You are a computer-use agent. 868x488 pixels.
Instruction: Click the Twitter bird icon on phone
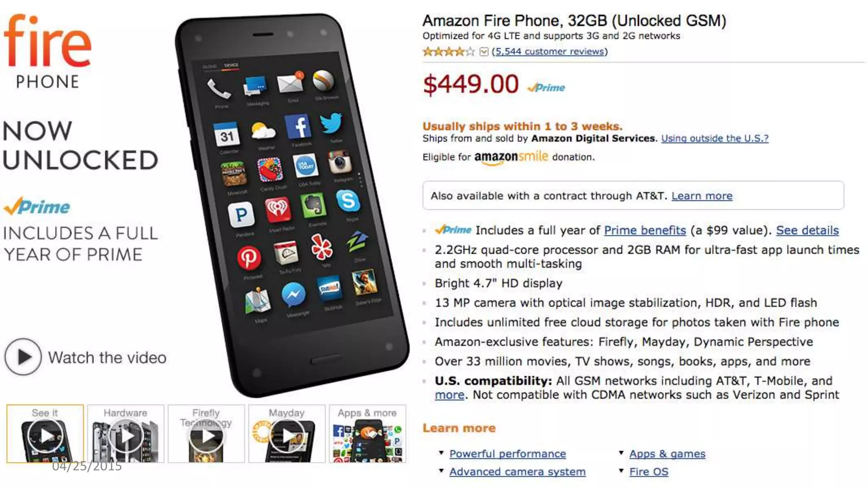tap(331, 123)
